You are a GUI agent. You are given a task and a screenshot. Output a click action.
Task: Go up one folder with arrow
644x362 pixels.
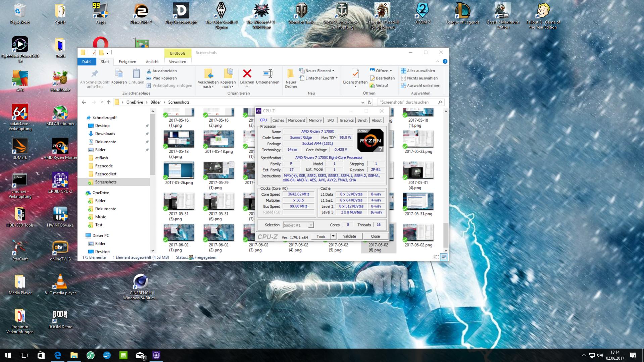(x=108, y=102)
